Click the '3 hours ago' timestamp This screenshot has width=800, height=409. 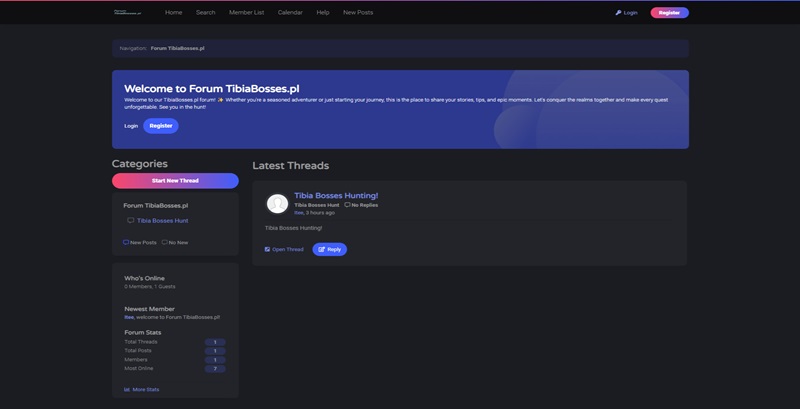pos(320,213)
